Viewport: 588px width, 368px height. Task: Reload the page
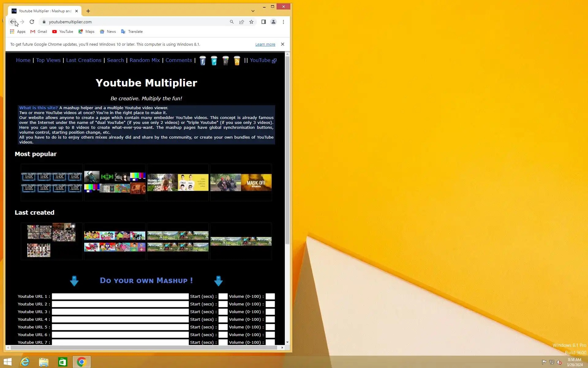click(x=32, y=22)
